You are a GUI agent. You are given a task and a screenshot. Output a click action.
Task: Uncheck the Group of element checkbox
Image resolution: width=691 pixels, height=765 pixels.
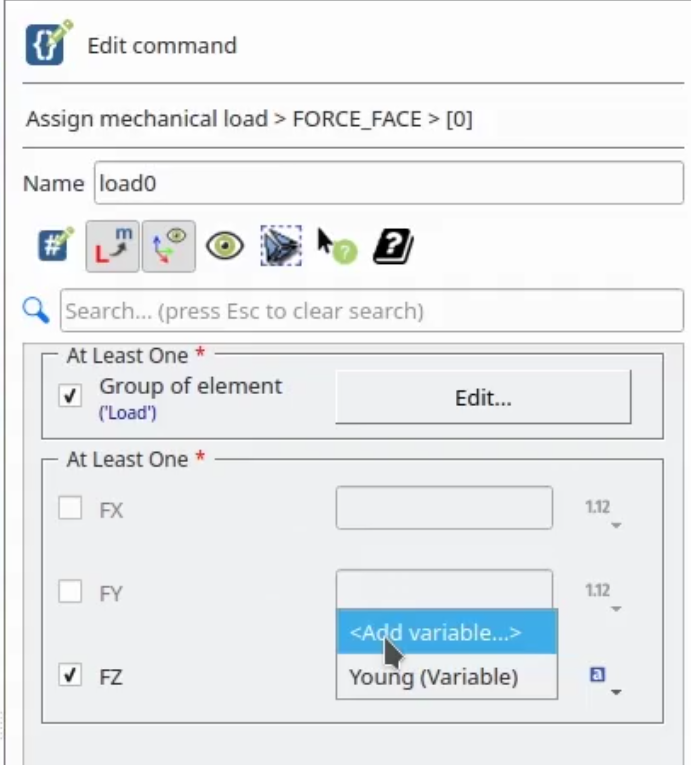[x=70, y=395]
